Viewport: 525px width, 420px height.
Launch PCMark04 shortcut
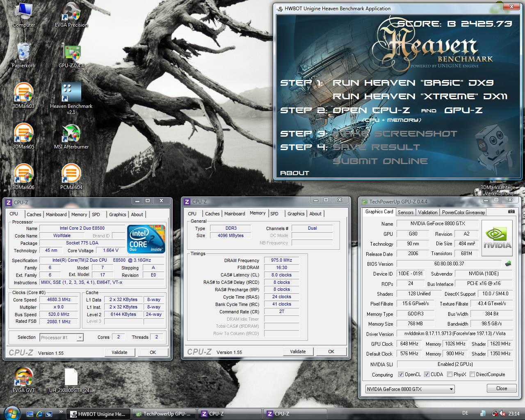71,177
